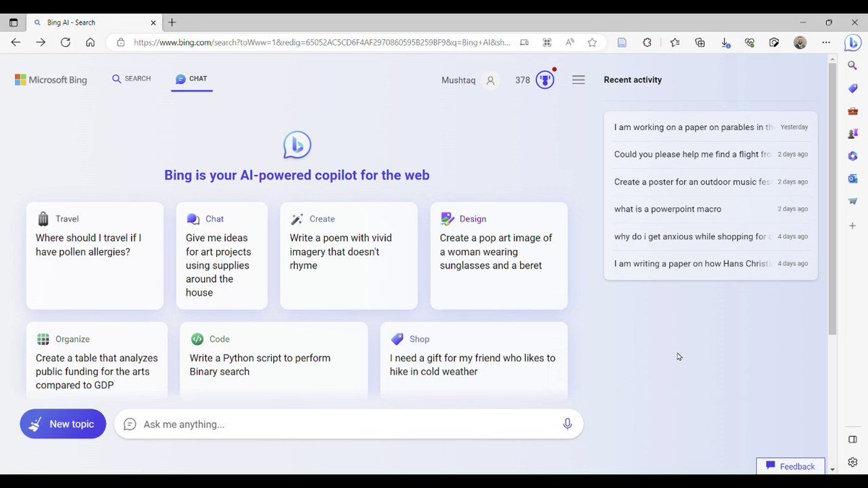The image size is (868, 488).
Task: Activate the microphone voice input
Action: (568, 424)
